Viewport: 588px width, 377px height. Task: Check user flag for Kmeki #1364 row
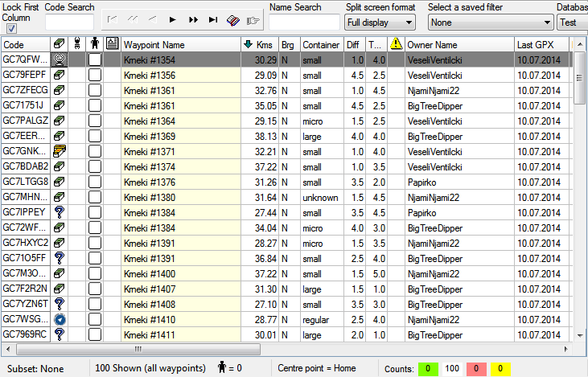coord(95,121)
